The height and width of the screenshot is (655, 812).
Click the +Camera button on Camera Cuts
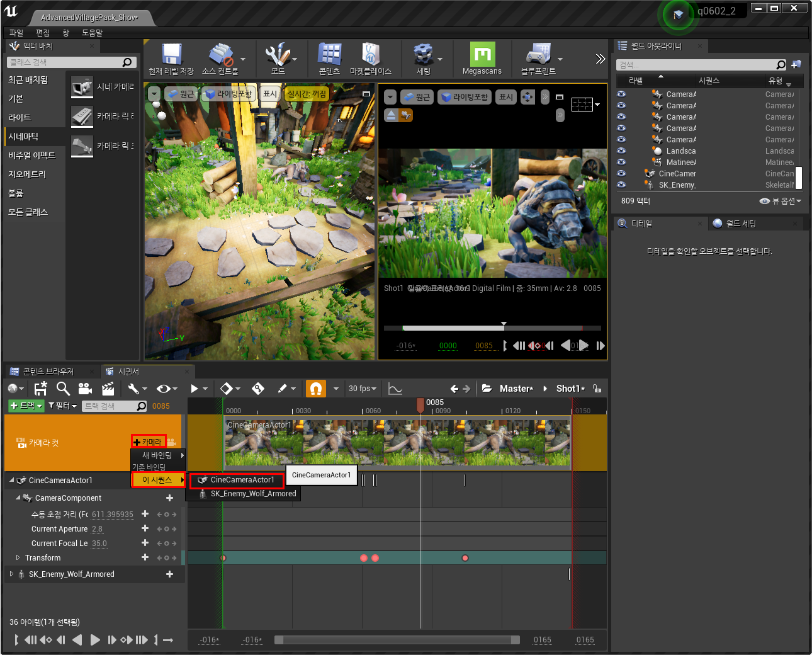click(x=149, y=442)
